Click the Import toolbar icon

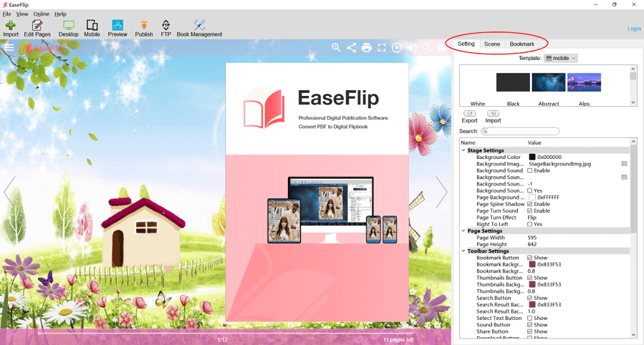pyautogui.click(x=10, y=28)
